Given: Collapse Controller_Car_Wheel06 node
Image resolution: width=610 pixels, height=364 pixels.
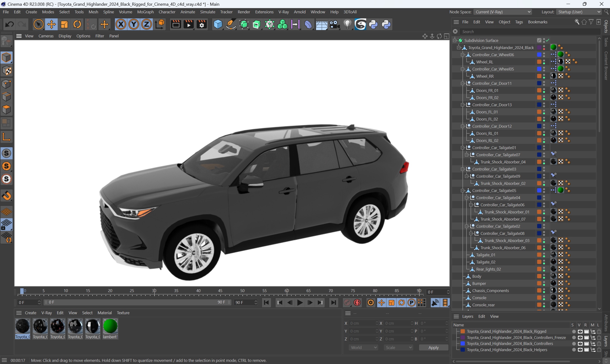Looking at the screenshot, I should [463, 55].
